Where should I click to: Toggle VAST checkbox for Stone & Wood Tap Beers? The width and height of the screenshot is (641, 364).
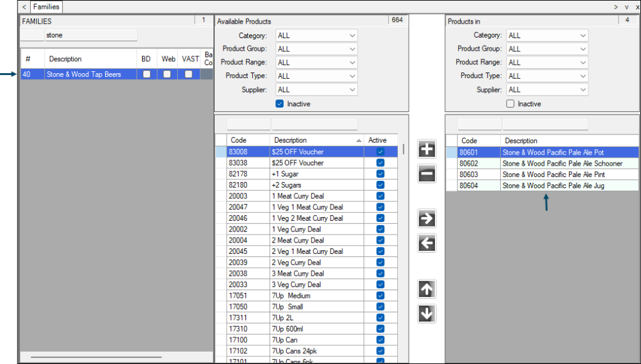point(188,74)
